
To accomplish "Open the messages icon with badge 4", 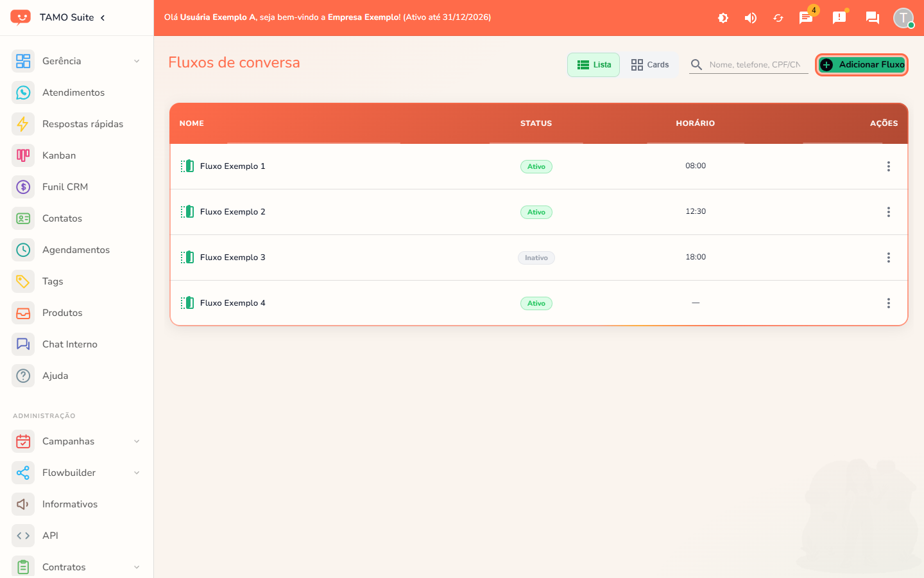I will tap(806, 18).
